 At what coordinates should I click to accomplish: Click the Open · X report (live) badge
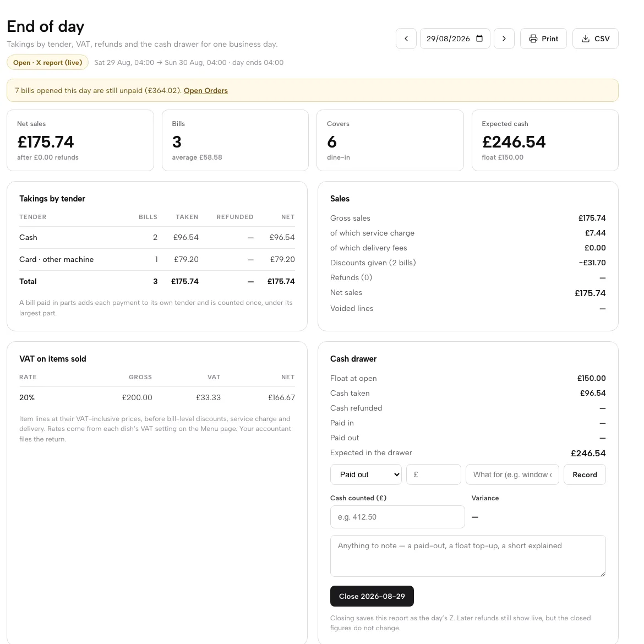tap(48, 62)
